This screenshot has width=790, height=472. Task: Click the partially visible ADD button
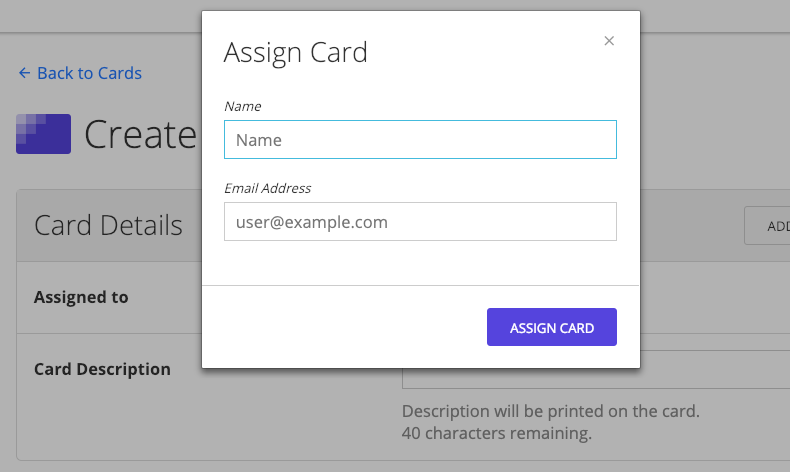coord(768,226)
